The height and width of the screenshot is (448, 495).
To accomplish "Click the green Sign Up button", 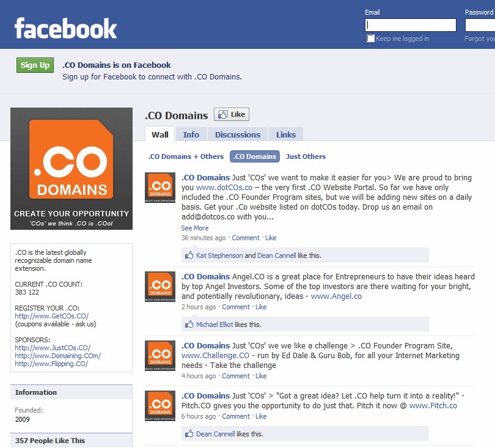I will (x=35, y=65).
